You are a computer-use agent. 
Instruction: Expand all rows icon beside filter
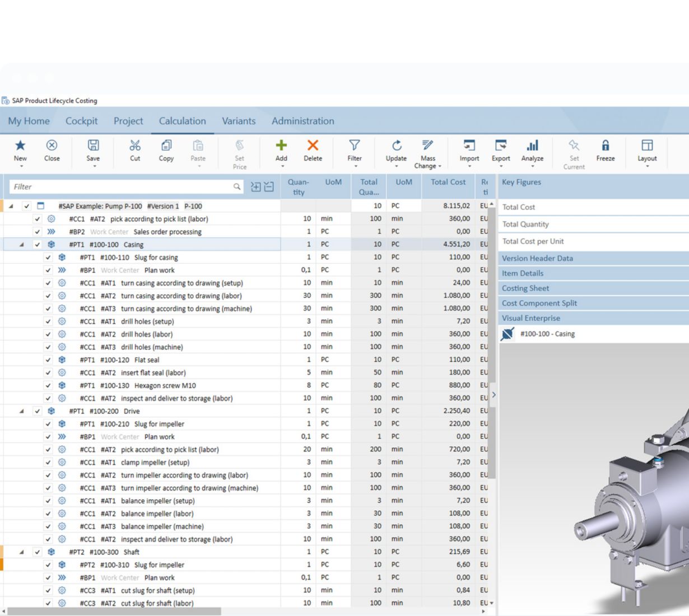pyautogui.click(x=255, y=187)
